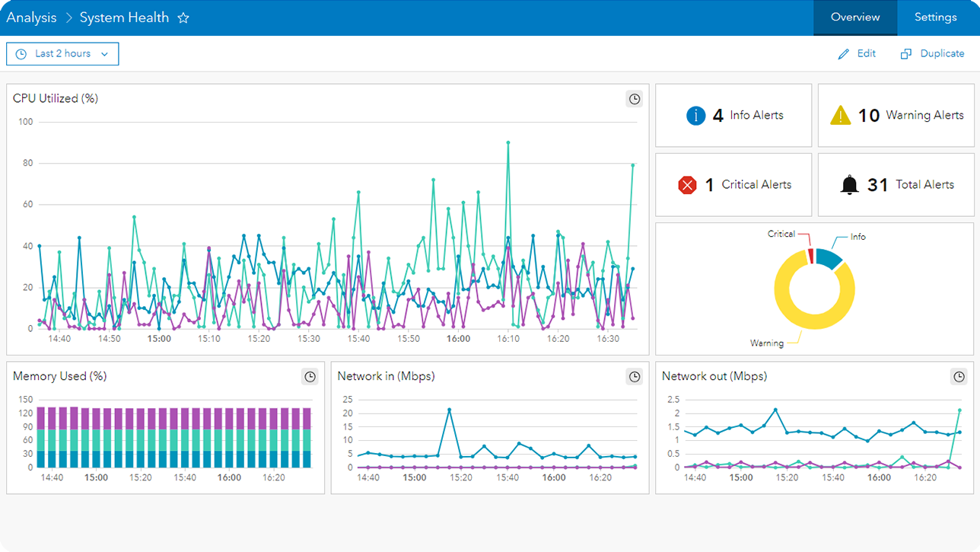
Task: Switch to the Settings tab
Action: coord(935,18)
